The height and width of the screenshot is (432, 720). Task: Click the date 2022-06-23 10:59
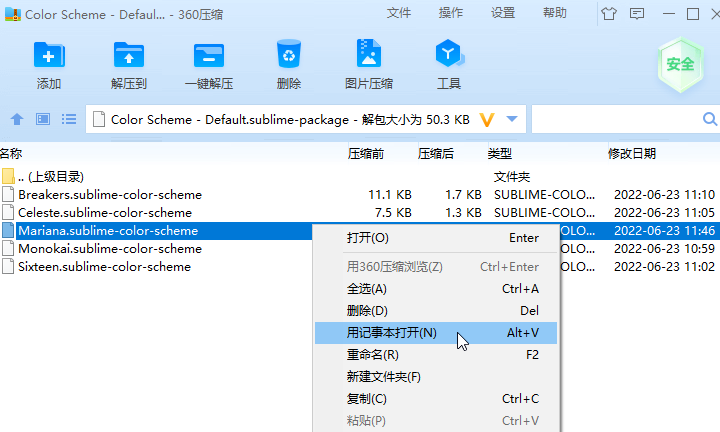coord(664,249)
